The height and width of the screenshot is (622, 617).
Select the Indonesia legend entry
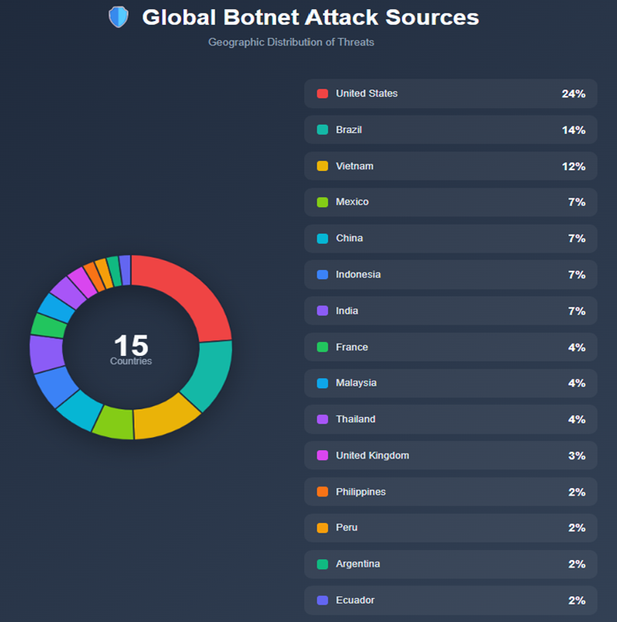pos(451,275)
